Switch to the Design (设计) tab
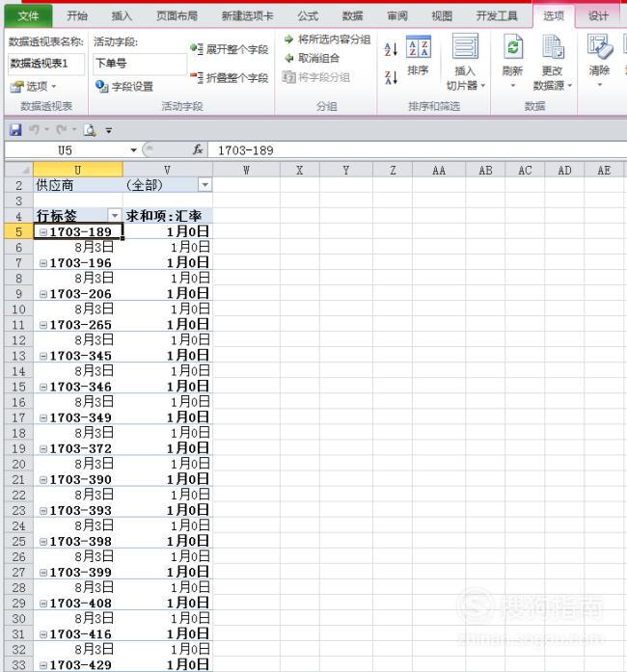 (598, 16)
